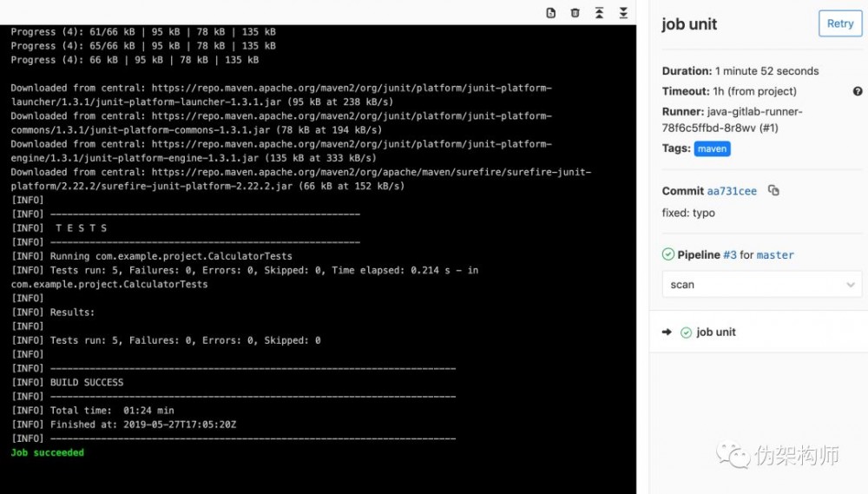This screenshot has height=494, width=868.
Task: Open the timeout help question icon
Action: pos(858,91)
